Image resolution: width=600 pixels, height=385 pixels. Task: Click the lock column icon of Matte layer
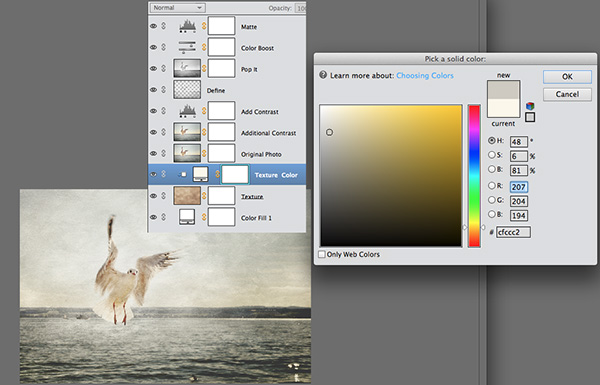pyautogui.click(x=163, y=26)
